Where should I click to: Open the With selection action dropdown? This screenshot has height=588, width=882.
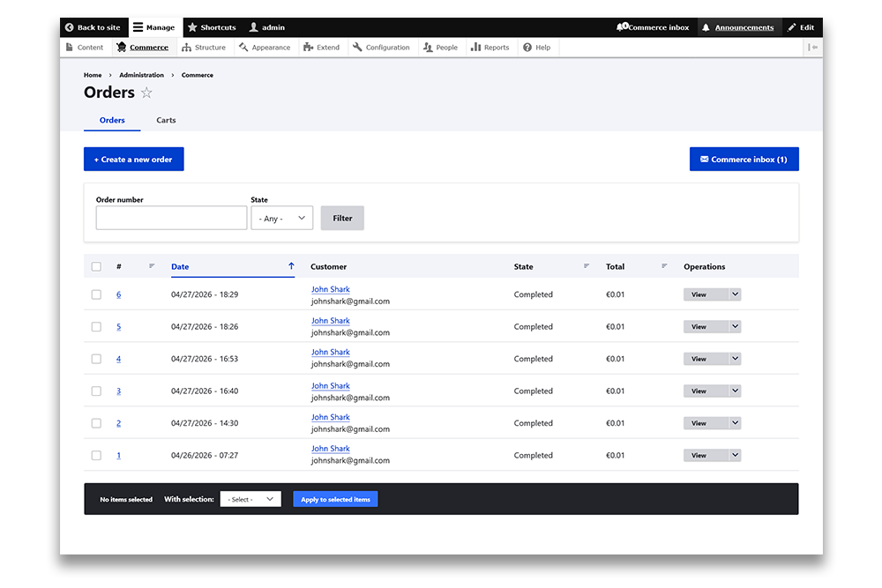point(250,499)
